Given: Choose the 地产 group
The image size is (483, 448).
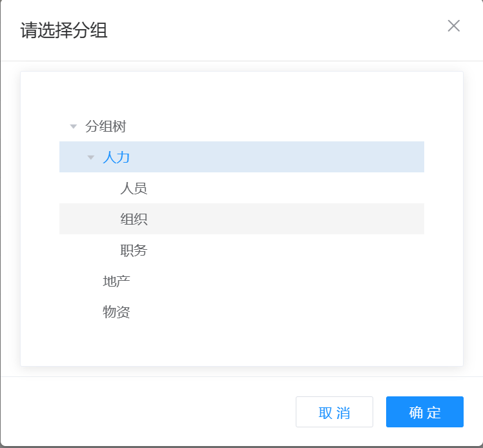Looking at the screenshot, I should pos(117,281).
